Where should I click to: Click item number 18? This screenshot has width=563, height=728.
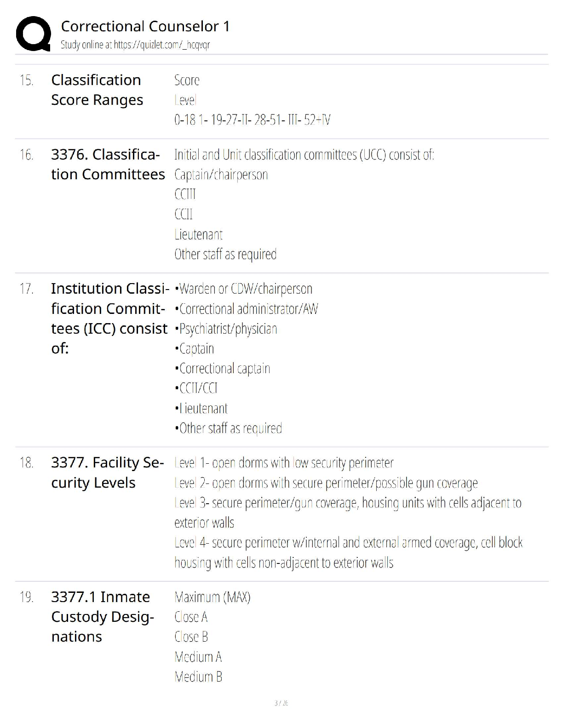(x=26, y=462)
